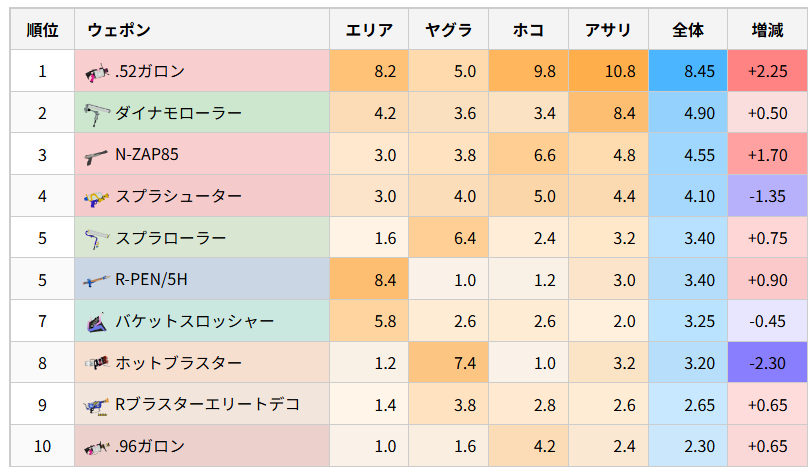Viewport: 808px width, 467px height.
Task: Click the 増減 column header
Action: point(767,30)
